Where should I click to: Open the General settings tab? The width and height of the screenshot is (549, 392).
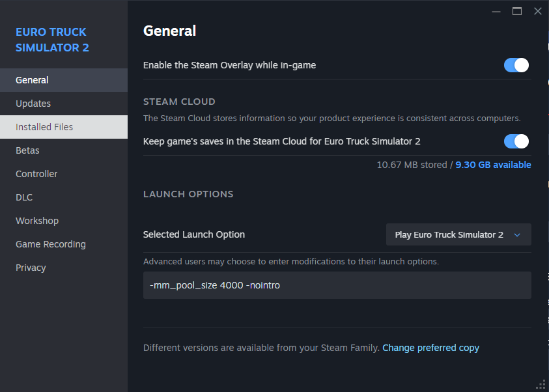coord(32,80)
